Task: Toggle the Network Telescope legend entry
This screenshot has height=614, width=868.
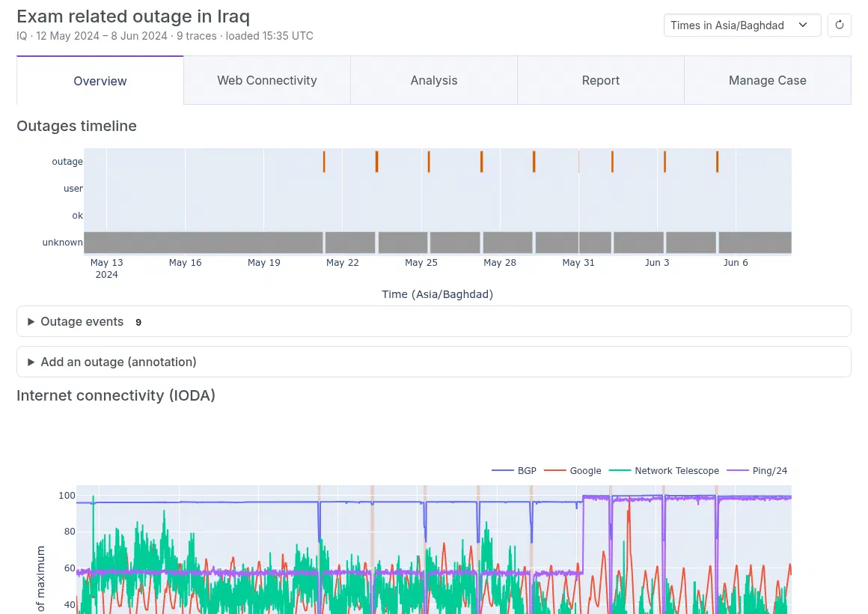Action: click(664, 470)
